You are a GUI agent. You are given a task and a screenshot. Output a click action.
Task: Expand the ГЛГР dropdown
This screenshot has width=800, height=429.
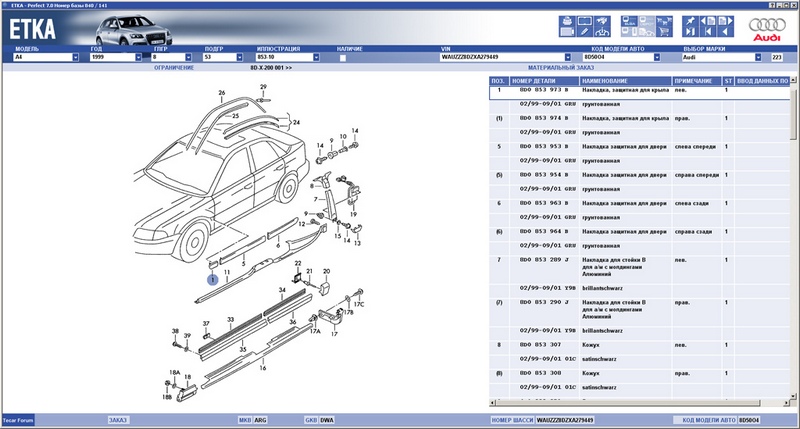click(x=188, y=57)
